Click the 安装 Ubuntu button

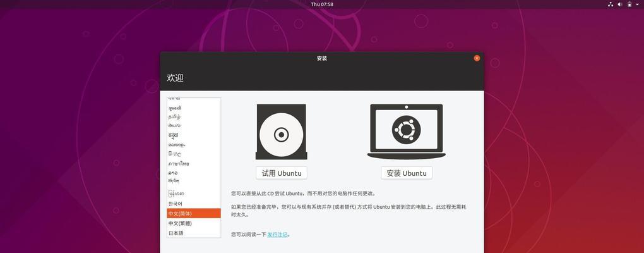pos(407,173)
